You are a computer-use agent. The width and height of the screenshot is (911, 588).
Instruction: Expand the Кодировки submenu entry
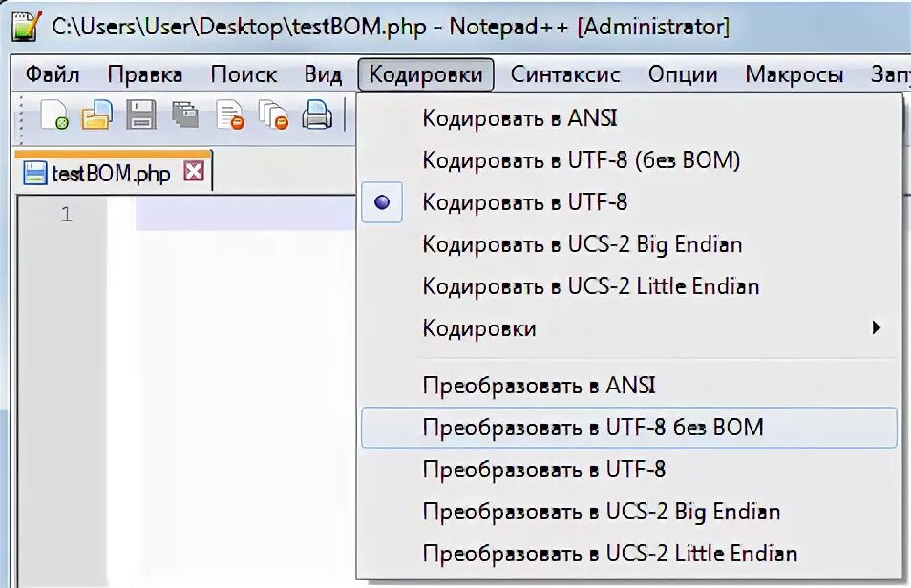pos(629,328)
